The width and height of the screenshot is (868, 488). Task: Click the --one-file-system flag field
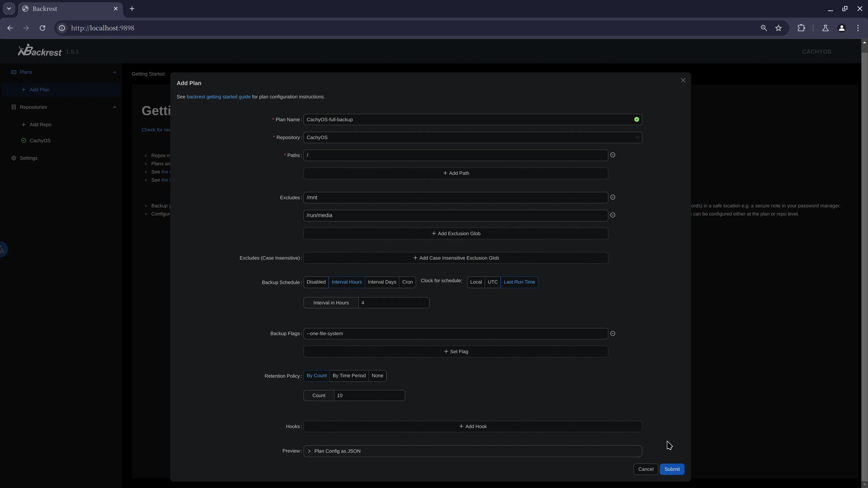click(x=455, y=334)
